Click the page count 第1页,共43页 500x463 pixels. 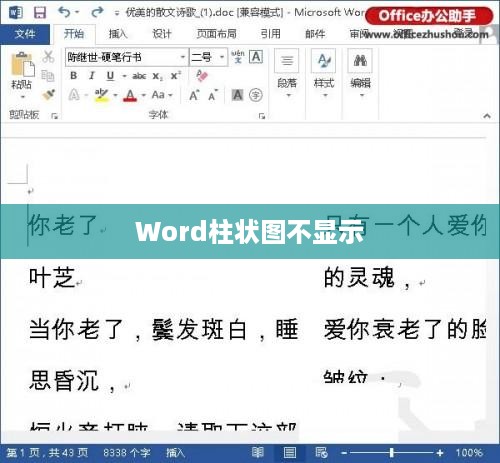pyautogui.click(x=47, y=453)
